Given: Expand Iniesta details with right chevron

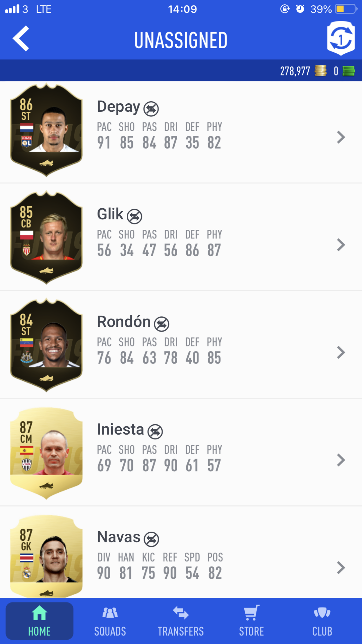Looking at the screenshot, I should (x=341, y=460).
